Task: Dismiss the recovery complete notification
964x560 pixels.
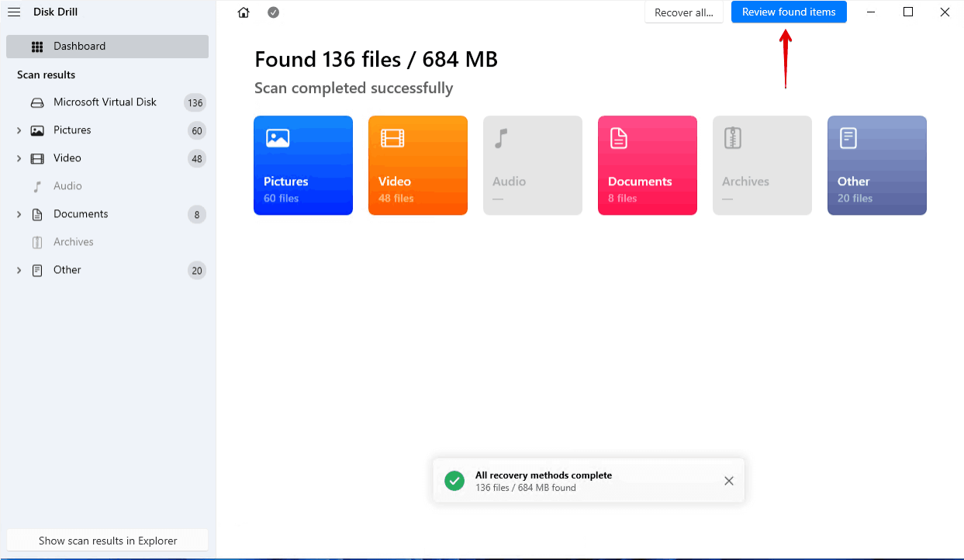Action: click(x=728, y=481)
